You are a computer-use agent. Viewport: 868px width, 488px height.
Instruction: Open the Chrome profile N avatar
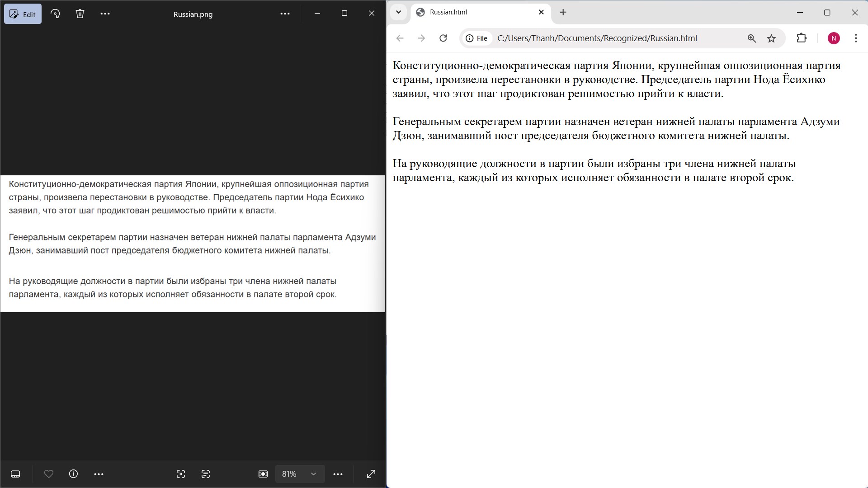(834, 38)
